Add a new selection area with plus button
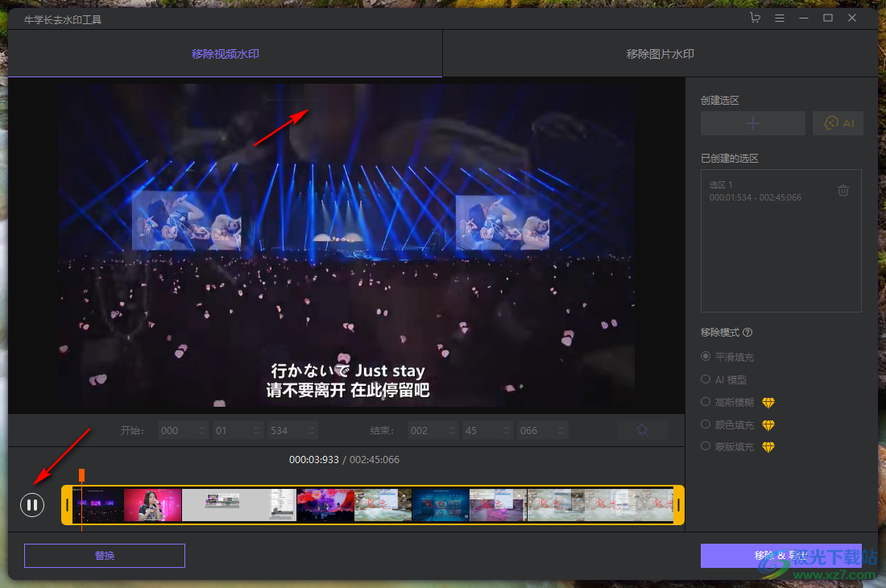The width and height of the screenshot is (886, 588). pos(752,123)
